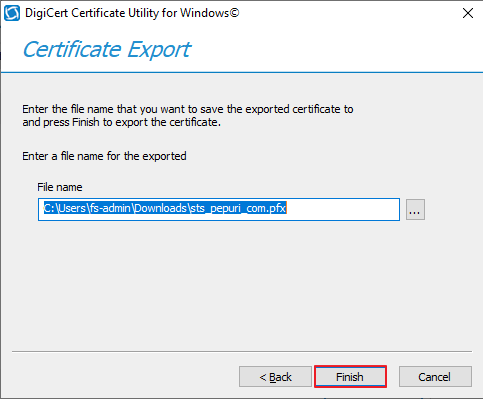Screen dimensions: 483x399
Task: Close the DigiCert Certificate Utility dialog
Action: coord(468,13)
